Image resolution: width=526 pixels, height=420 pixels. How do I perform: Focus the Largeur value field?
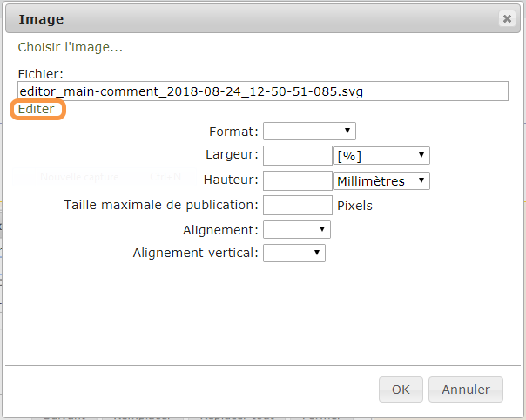298,155
